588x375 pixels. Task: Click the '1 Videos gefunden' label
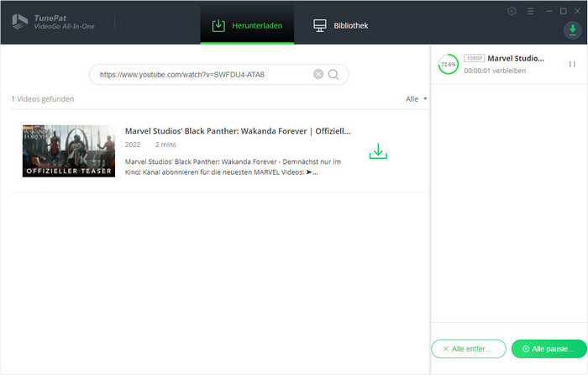pyautogui.click(x=43, y=99)
